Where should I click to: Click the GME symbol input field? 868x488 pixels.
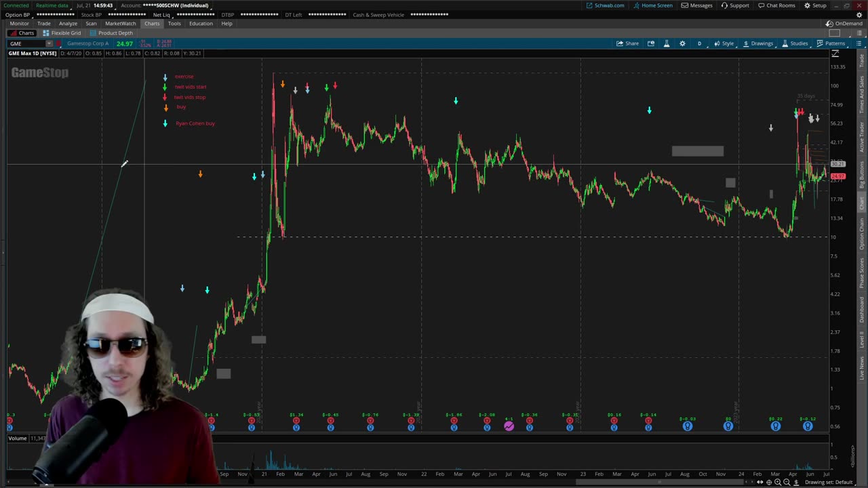(26, 43)
